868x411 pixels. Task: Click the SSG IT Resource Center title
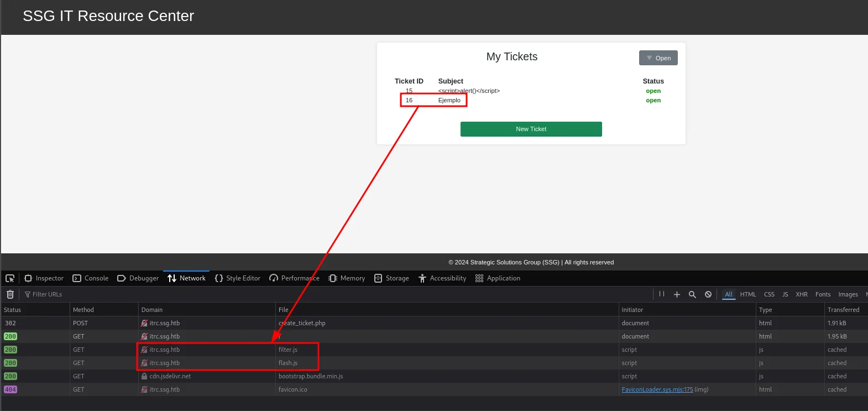108,16
